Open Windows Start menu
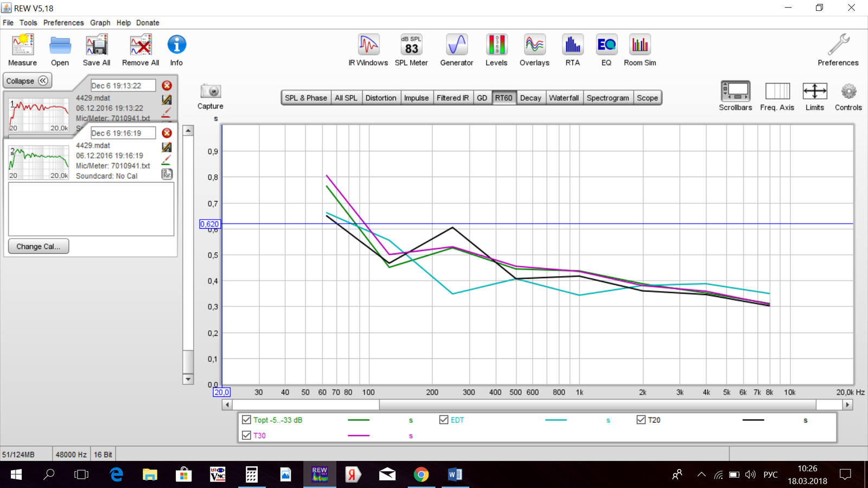The width and height of the screenshot is (868, 488). click(16, 474)
